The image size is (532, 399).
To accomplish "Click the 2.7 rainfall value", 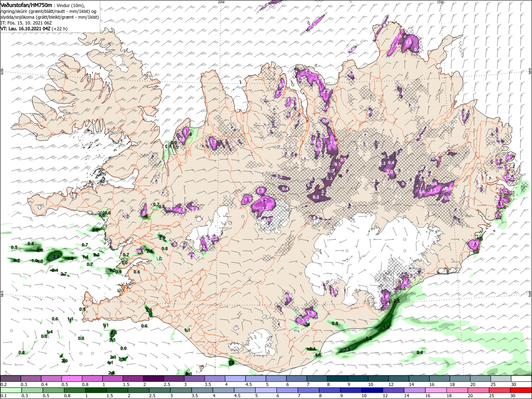I will [64, 274].
